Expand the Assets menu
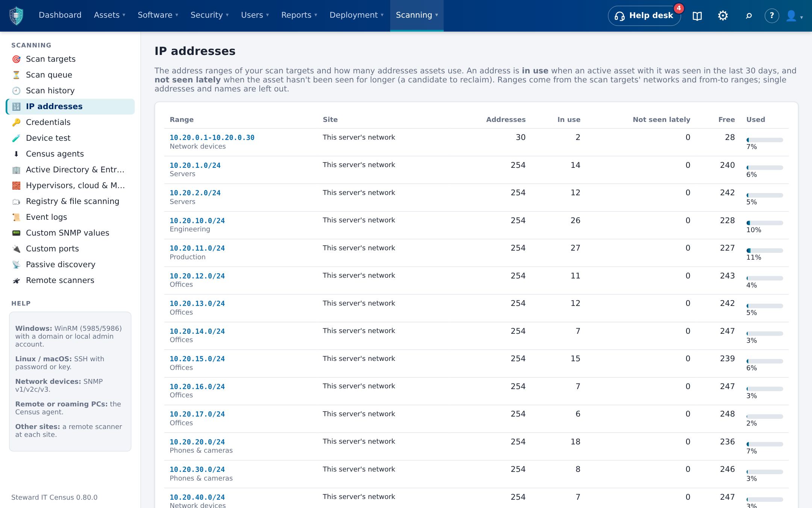This screenshot has width=812, height=508. (x=109, y=15)
